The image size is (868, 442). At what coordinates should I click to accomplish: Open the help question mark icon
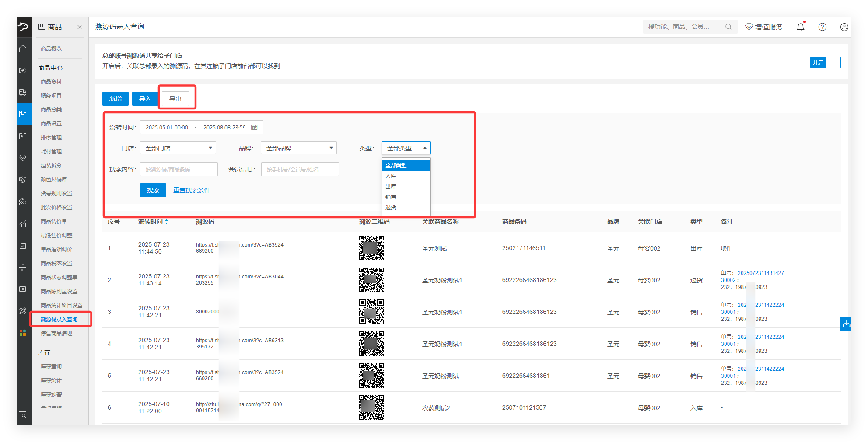pos(822,27)
